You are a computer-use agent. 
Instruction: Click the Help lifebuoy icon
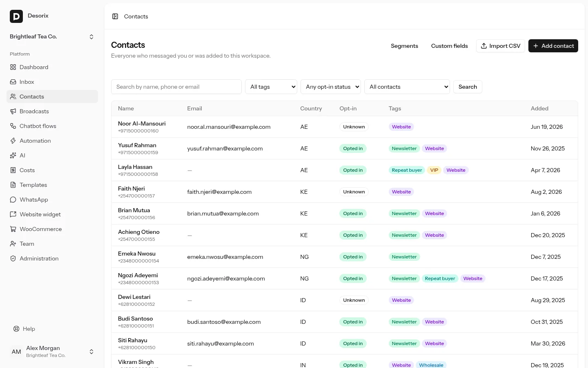(16, 329)
